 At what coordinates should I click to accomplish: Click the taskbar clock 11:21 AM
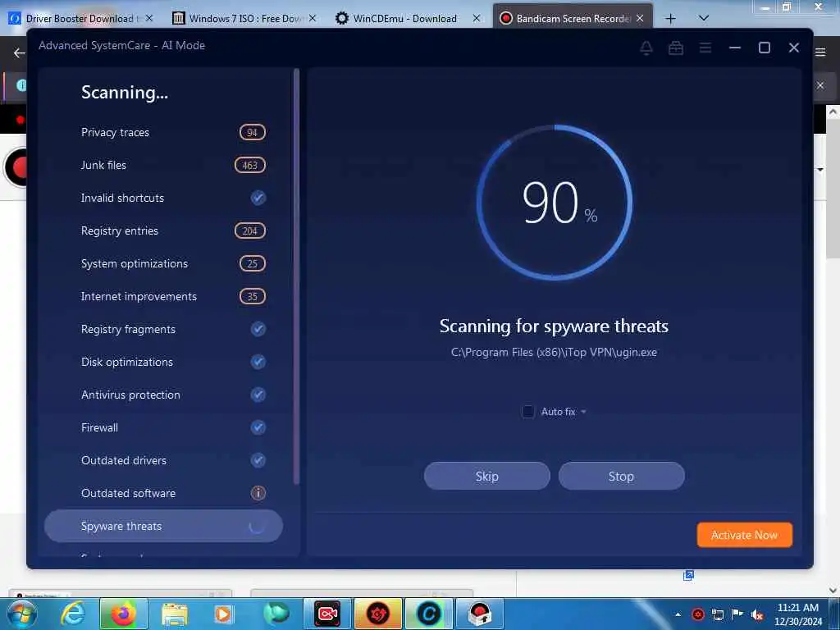[x=797, y=608]
